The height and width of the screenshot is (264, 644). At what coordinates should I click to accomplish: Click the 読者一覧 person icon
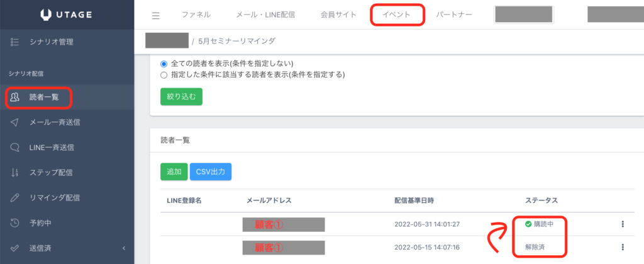click(15, 97)
